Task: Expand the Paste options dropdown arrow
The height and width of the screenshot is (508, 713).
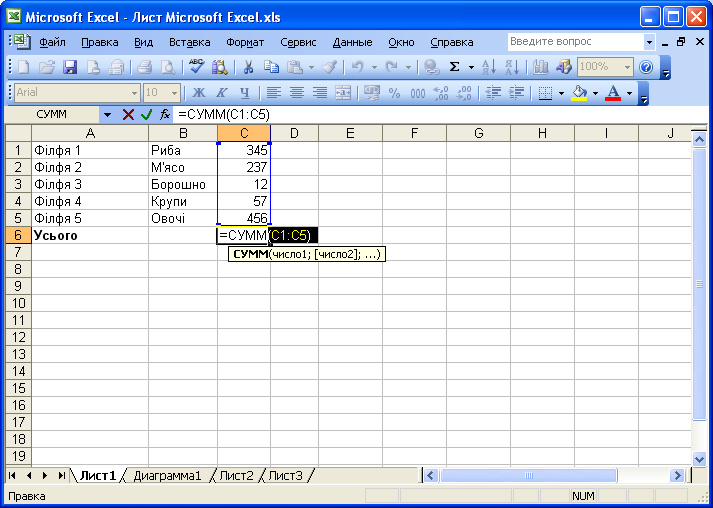Action: point(311,68)
